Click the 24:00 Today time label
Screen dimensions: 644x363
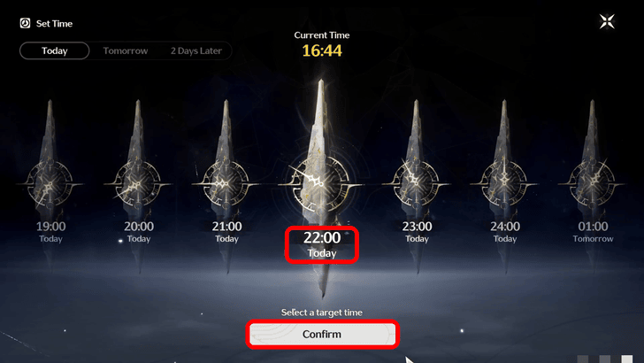point(505,232)
